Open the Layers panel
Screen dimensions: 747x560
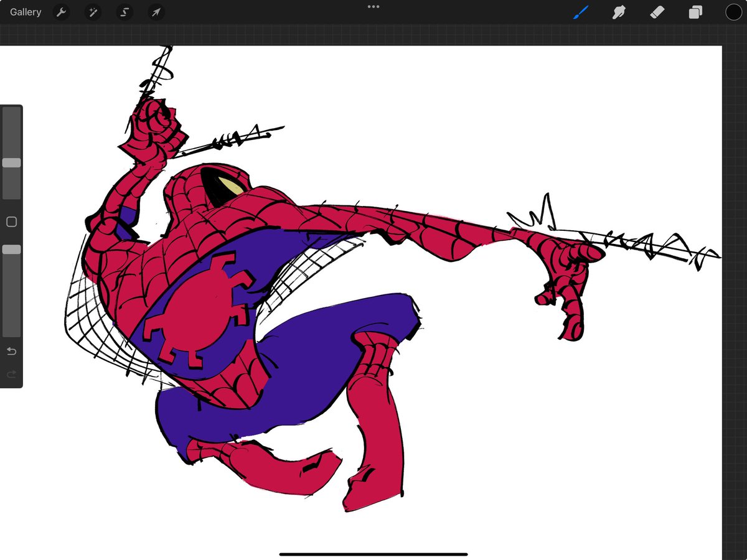pyautogui.click(x=695, y=12)
